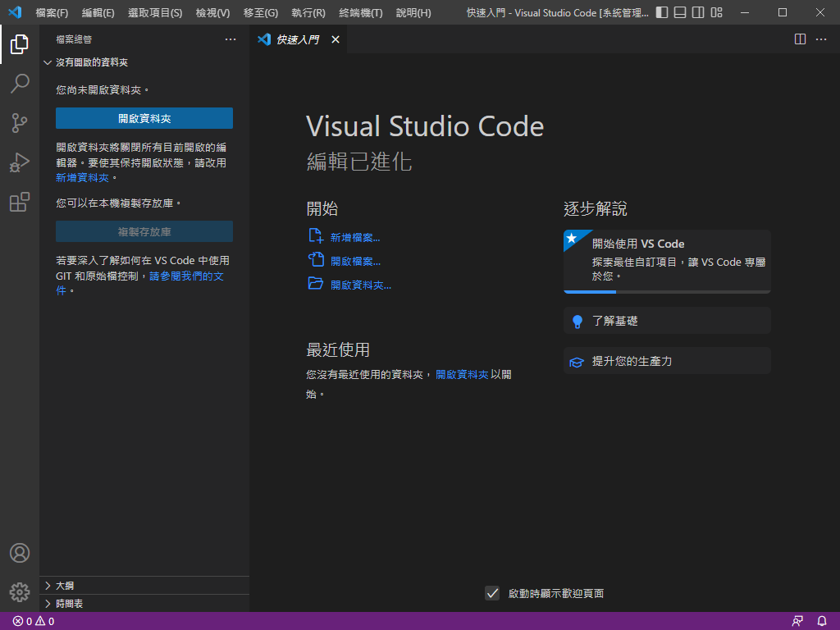Click the 新增檔案... link
This screenshot has width=840, height=630.
(x=355, y=237)
